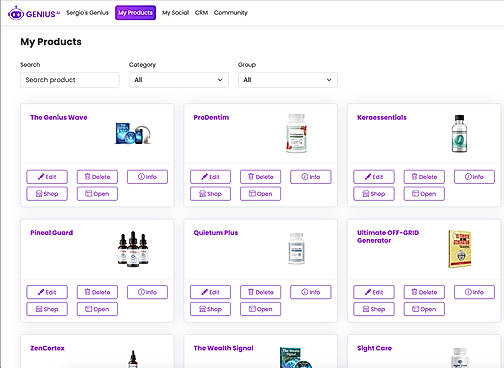
Task: Click Open on the Keraessentials card
Action: pyautogui.click(x=424, y=194)
